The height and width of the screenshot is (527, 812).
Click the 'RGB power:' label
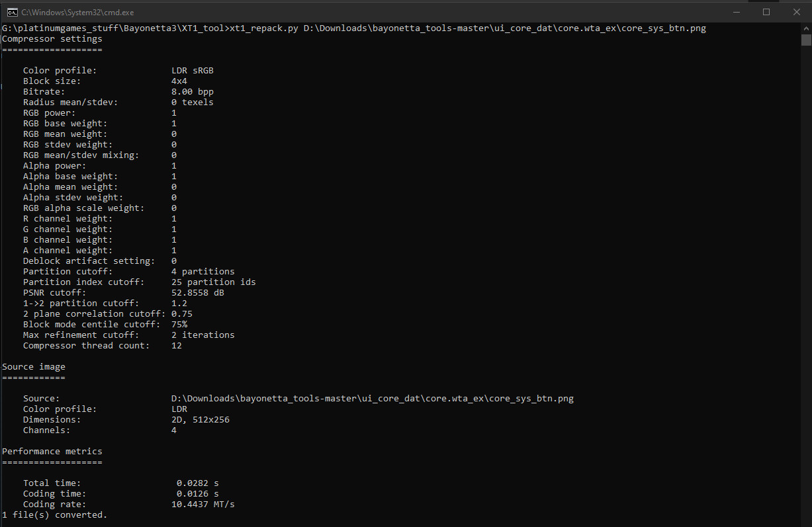pyautogui.click(x=50, y=113)
